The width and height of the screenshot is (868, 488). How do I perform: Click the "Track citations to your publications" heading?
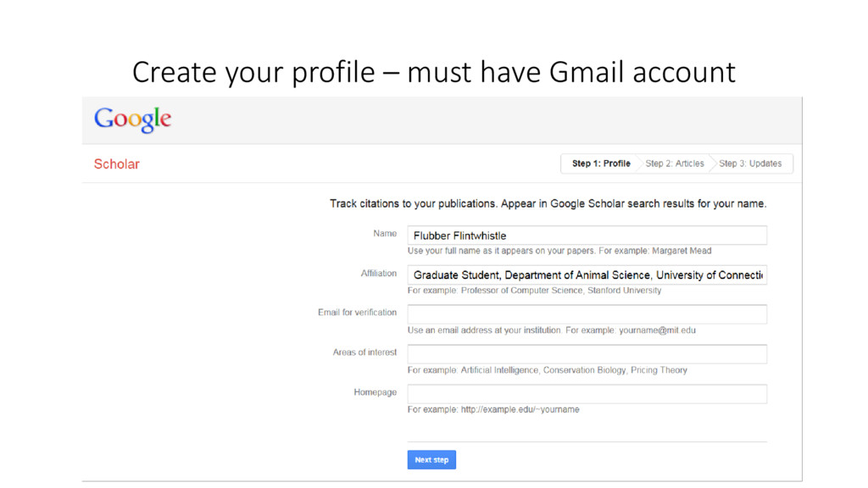click(x=548, y=204)
